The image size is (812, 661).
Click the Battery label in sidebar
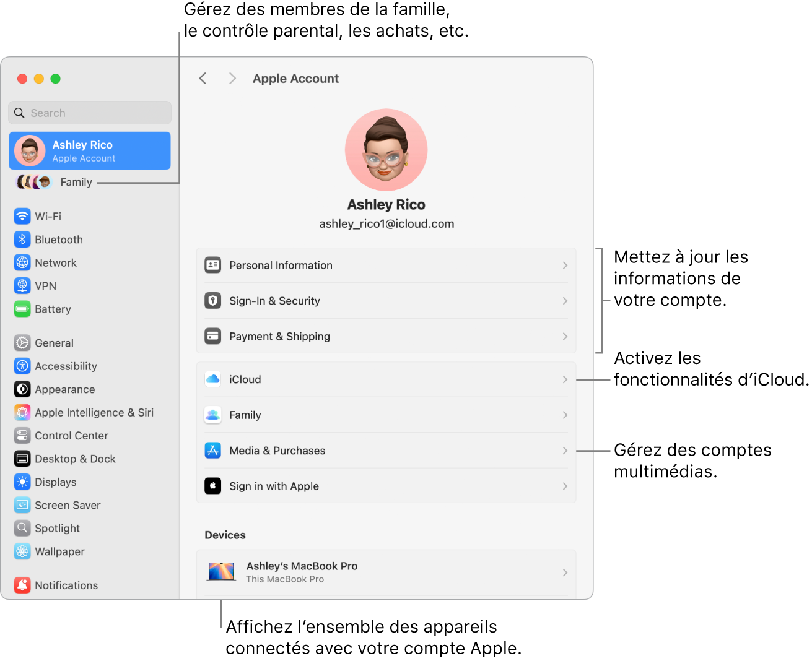point(53,309)
